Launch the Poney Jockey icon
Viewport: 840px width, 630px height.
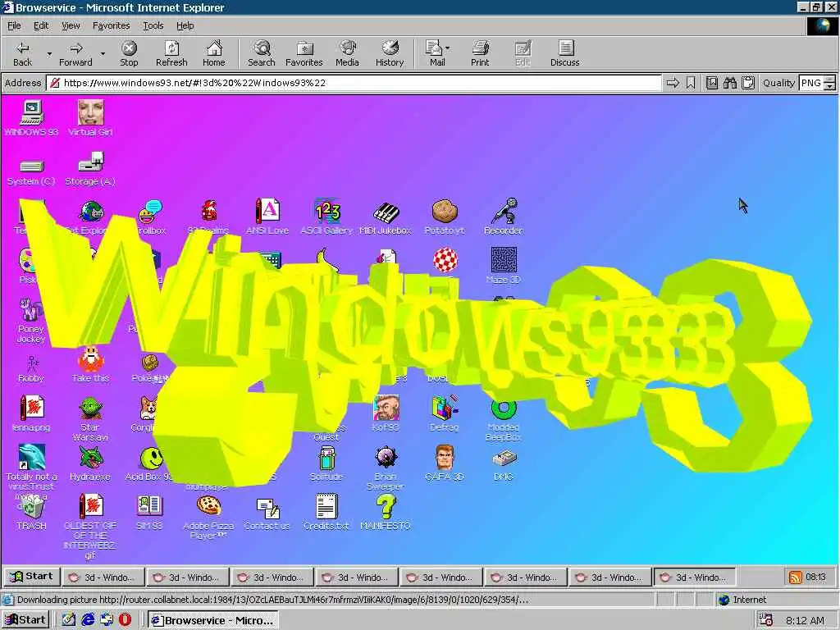coord(31,320)
